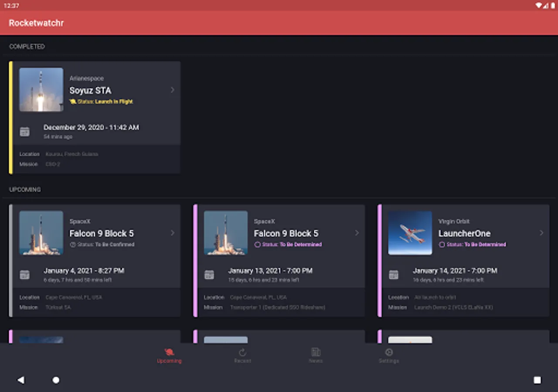Screen dimensions: 558x392
Task: Click the To Be Confirmed status icon
Action: pyautogui.click(x=73, y=244)
